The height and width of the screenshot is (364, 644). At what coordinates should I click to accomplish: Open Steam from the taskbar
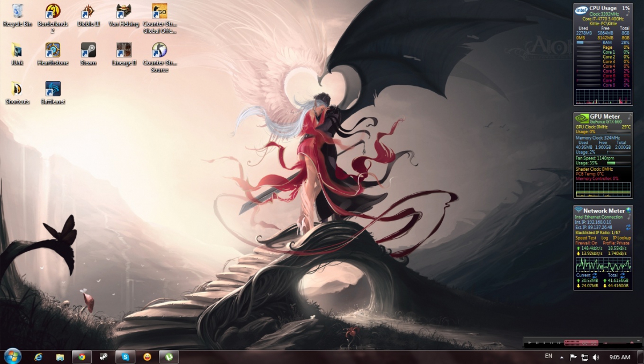103,356
